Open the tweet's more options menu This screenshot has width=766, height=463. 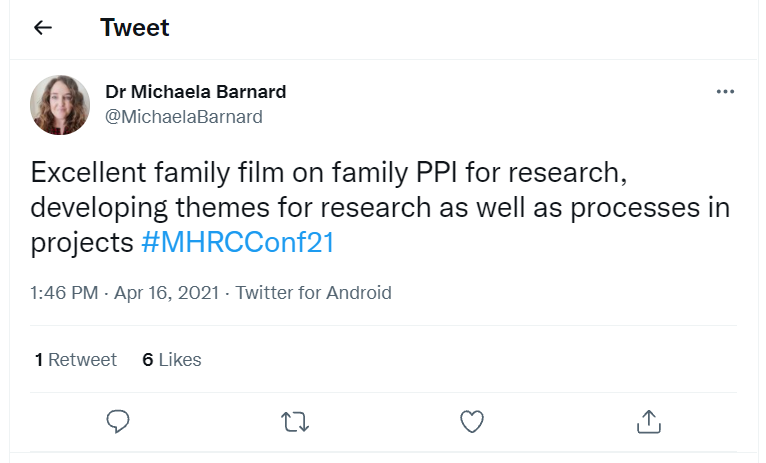(x=726, y=92)
